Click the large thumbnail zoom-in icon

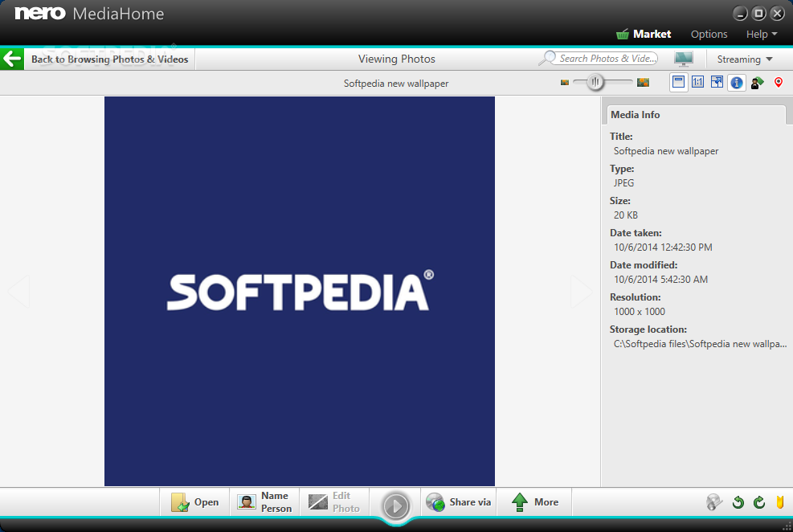click(643, 82)
